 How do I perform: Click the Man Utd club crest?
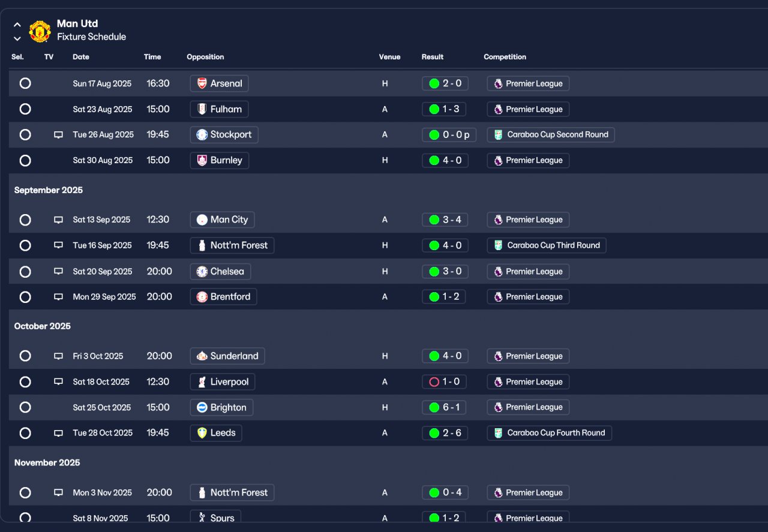click(40, 31)
